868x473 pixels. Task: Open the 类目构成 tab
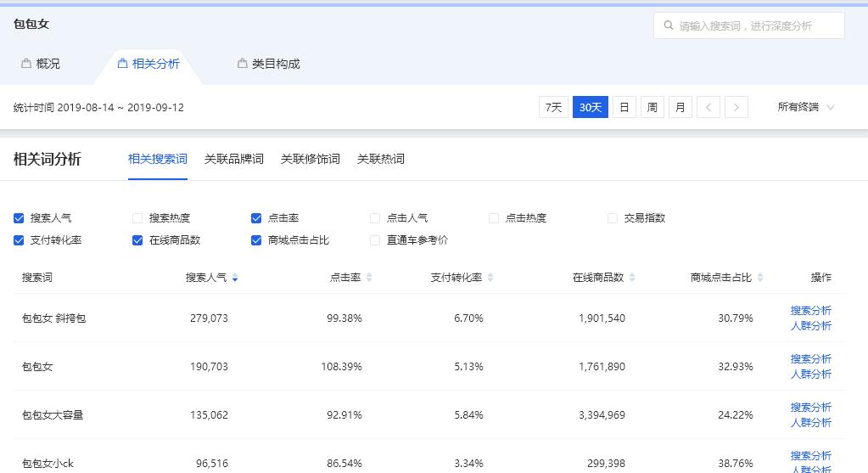pos(268,64)
